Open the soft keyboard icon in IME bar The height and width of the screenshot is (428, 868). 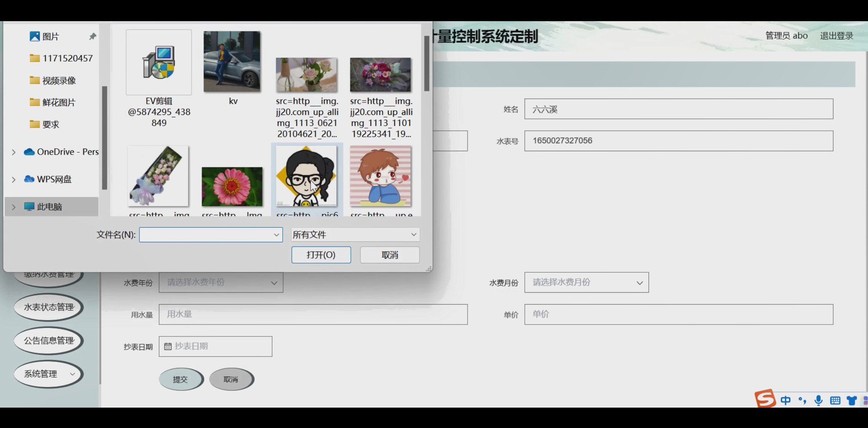click(835, 401)
